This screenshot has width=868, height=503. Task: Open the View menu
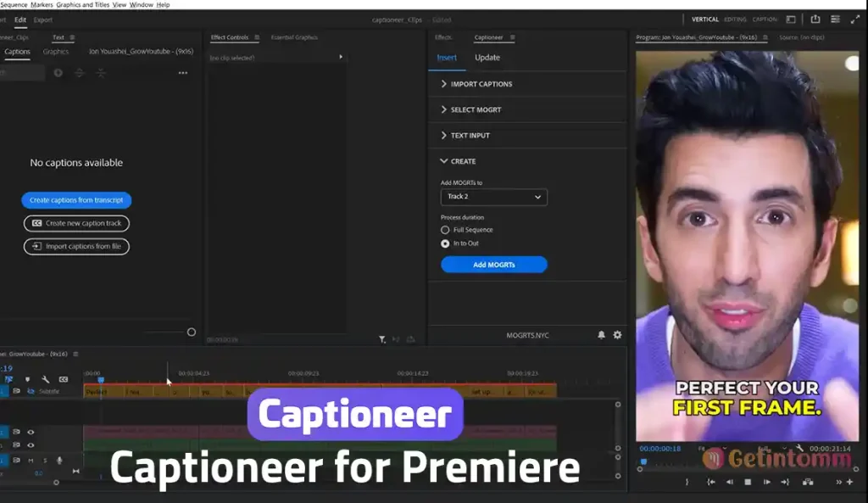(119, 4)
